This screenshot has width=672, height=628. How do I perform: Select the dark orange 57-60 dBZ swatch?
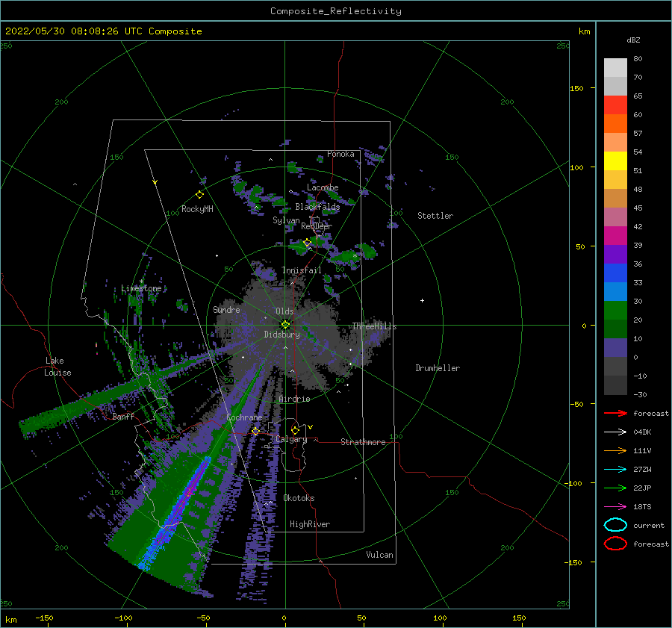(x=615, y=124)
